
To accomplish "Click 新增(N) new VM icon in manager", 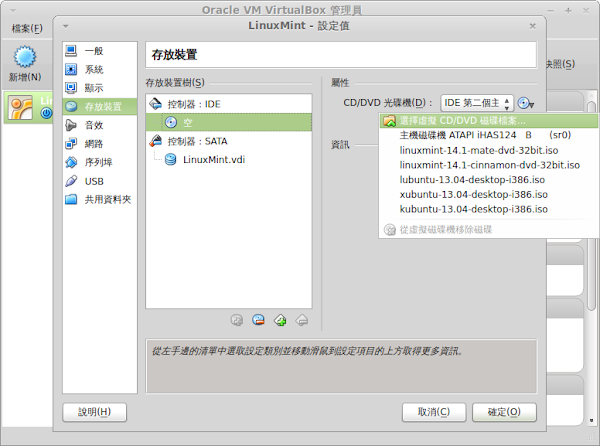I will pyautogui.click(x=25, y=63).
